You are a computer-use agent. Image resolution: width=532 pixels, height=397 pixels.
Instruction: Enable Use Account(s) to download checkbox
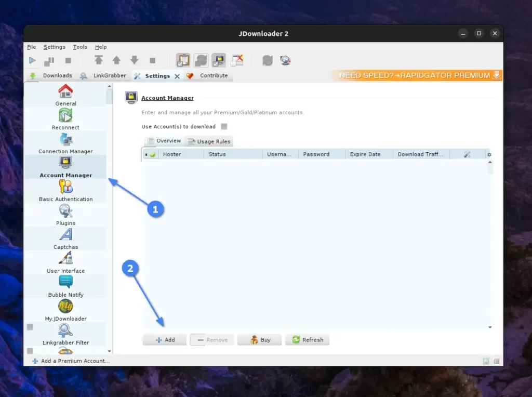[224, 127]
